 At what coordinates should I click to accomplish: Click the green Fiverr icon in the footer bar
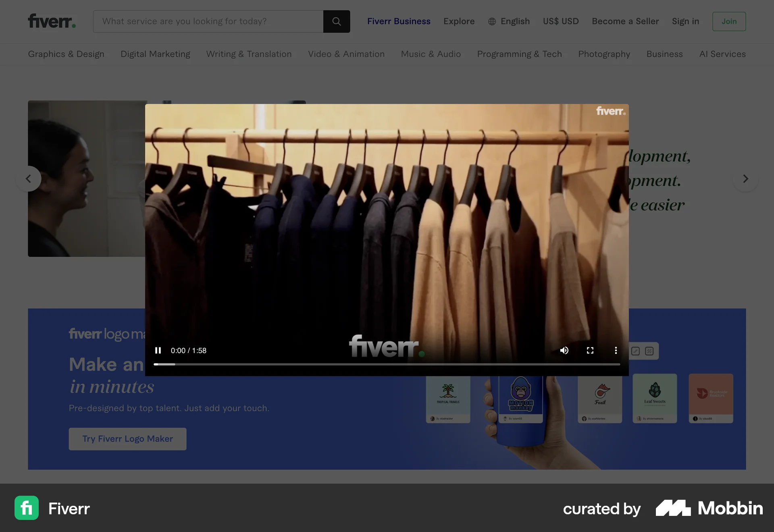tap(26, 508)
